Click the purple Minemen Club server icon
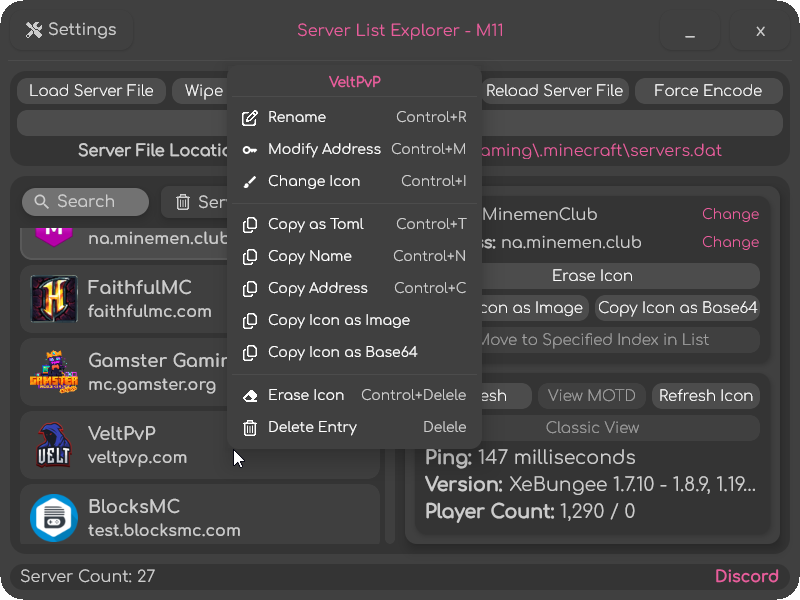 [54, 238]
